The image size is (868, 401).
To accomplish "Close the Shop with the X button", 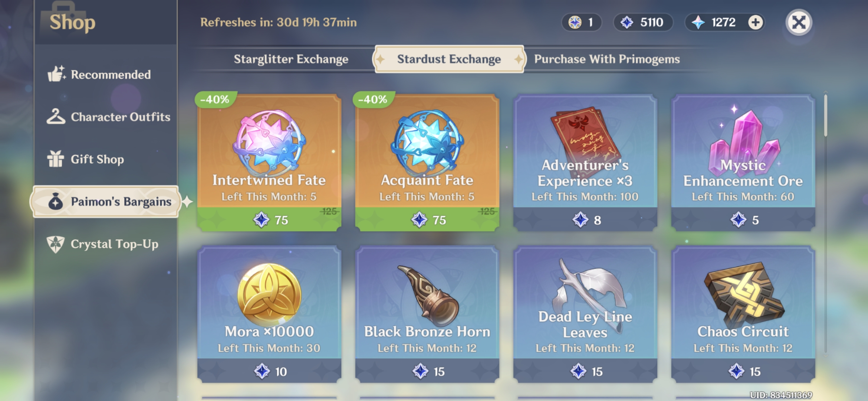I will click(x=799, y=22).
